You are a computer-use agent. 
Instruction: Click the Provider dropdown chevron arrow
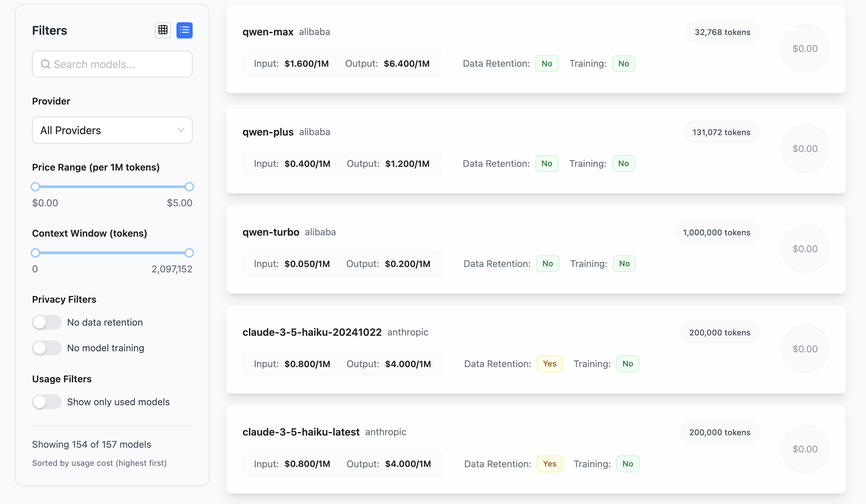pos(181,130)
